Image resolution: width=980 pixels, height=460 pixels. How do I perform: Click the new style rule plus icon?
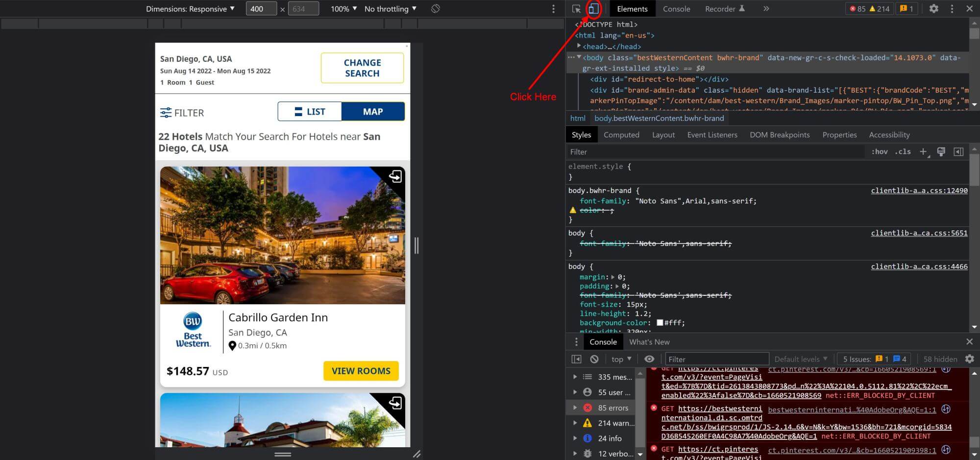click(923, 152)
